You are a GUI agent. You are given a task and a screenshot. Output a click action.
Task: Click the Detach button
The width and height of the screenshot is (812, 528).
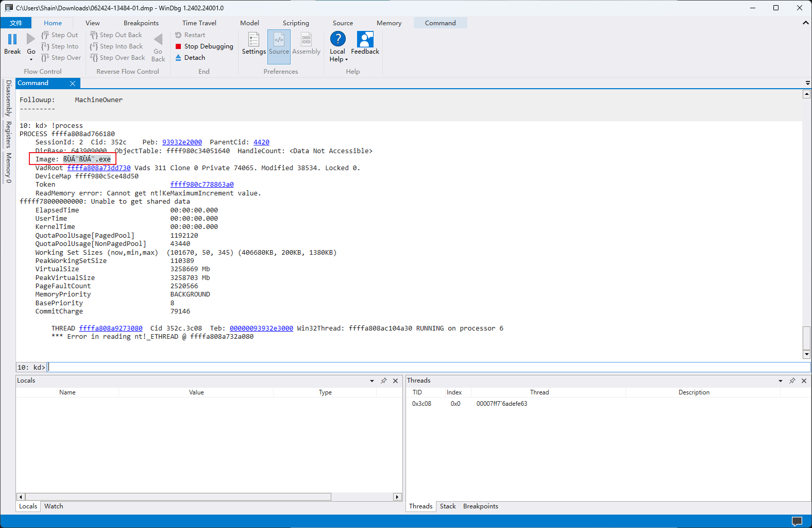coord(190,58)
